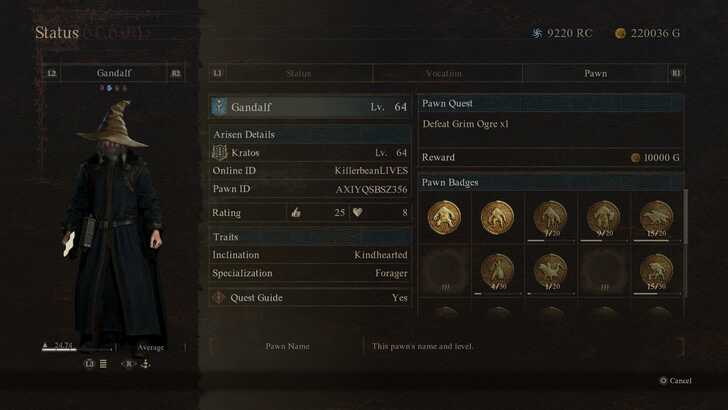Toggle the Quest Guide Yes setting
The image size is (728, 410).
[400, 298]
